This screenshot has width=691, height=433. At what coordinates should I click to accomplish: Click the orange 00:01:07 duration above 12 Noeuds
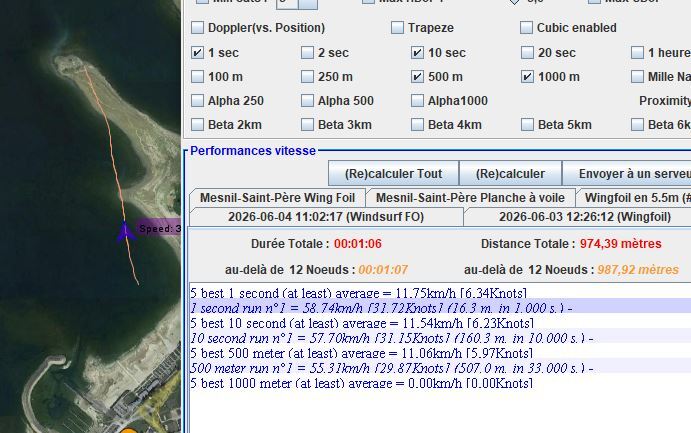(x=383, y=270)
